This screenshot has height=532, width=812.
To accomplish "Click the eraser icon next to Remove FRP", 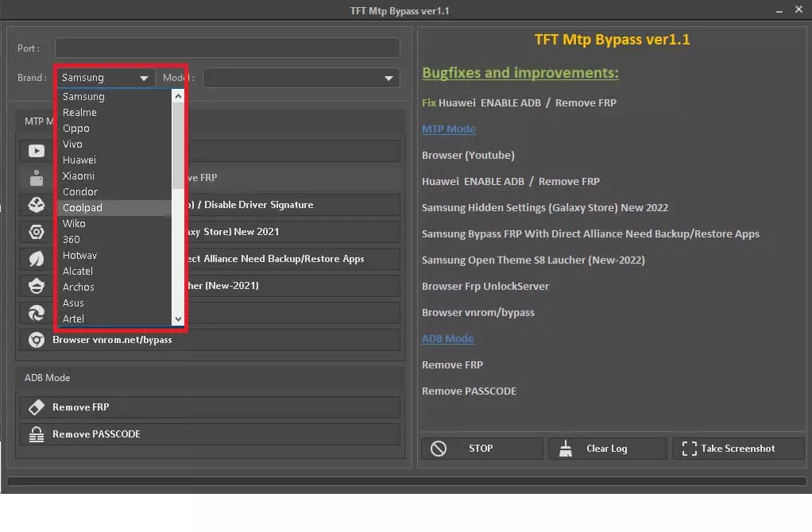I will tap(37, 407).
